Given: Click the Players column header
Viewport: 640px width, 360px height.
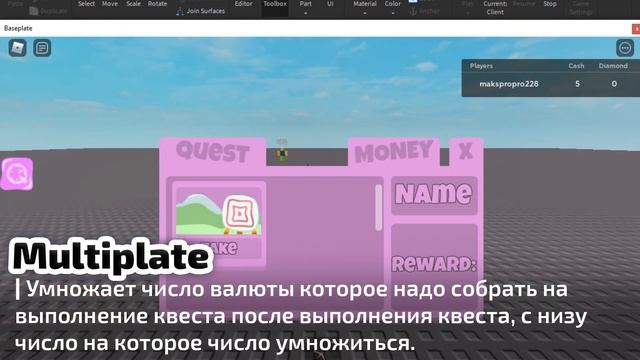Looking at the screenshot, I should point(481,66).
